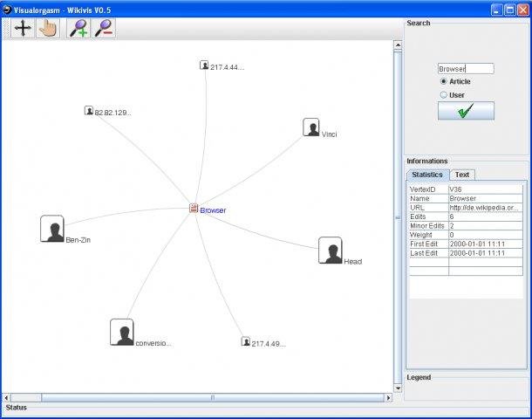Select the User radio button

tap(444, 94)
